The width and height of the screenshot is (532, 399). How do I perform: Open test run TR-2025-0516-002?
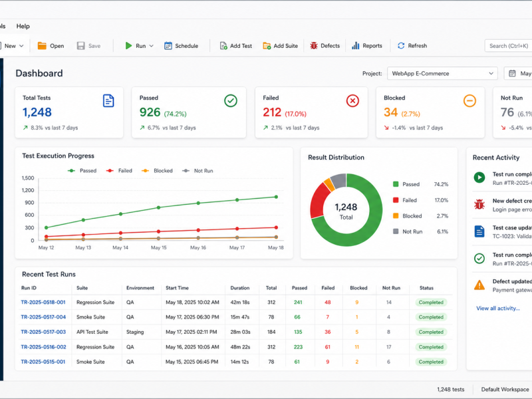click(x=43, y=347)
